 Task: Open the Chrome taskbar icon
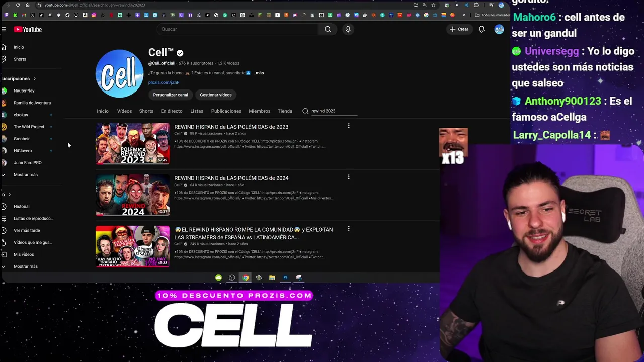[x=245, y=277]
